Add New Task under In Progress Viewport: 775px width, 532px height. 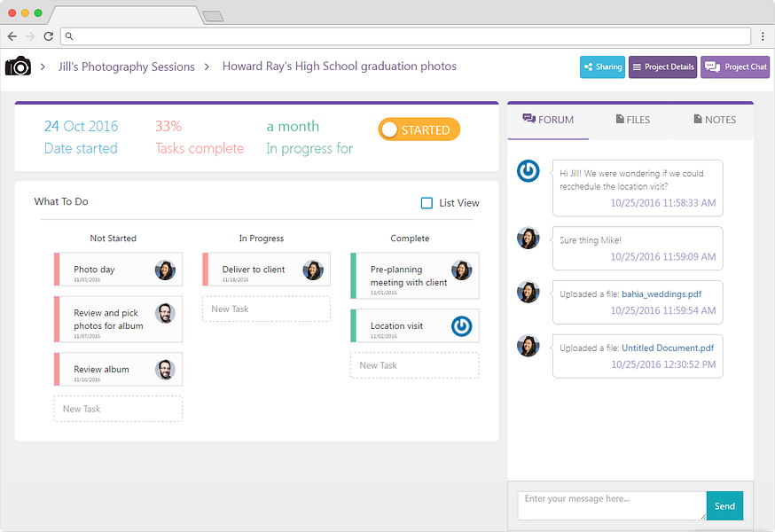point(266,309)
